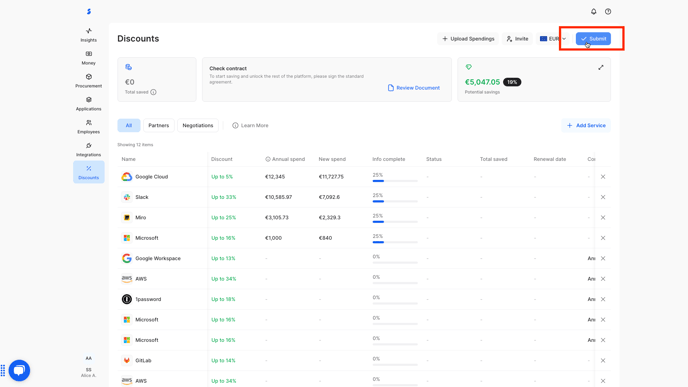Click the New spend column header
Viewport: 688px width, 387px height.
point(332,159)
